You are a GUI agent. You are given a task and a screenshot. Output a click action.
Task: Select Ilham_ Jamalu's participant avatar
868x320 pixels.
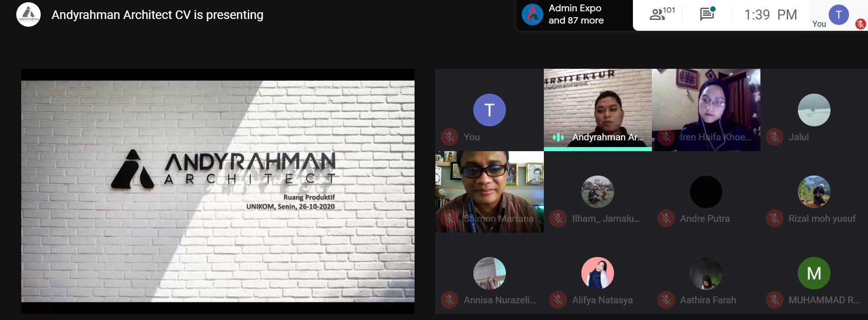point(597,192)
